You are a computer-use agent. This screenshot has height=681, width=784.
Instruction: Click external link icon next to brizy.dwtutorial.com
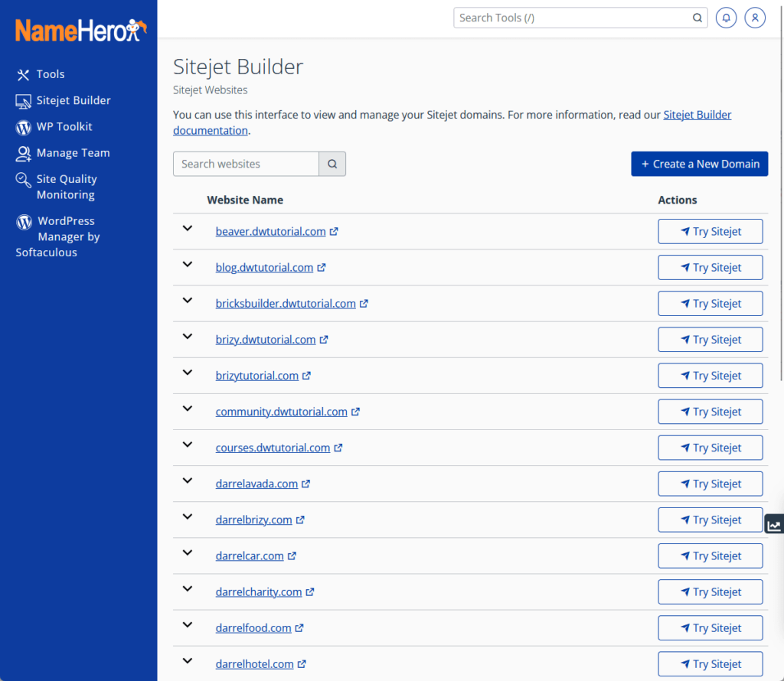click(324, 339)
